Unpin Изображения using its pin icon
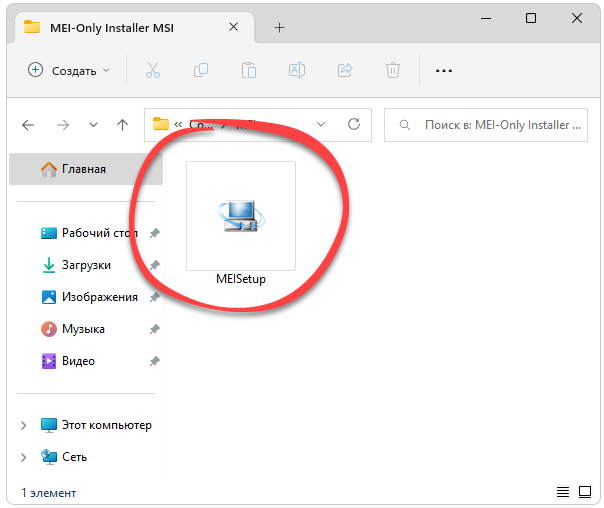 [154, 297]
